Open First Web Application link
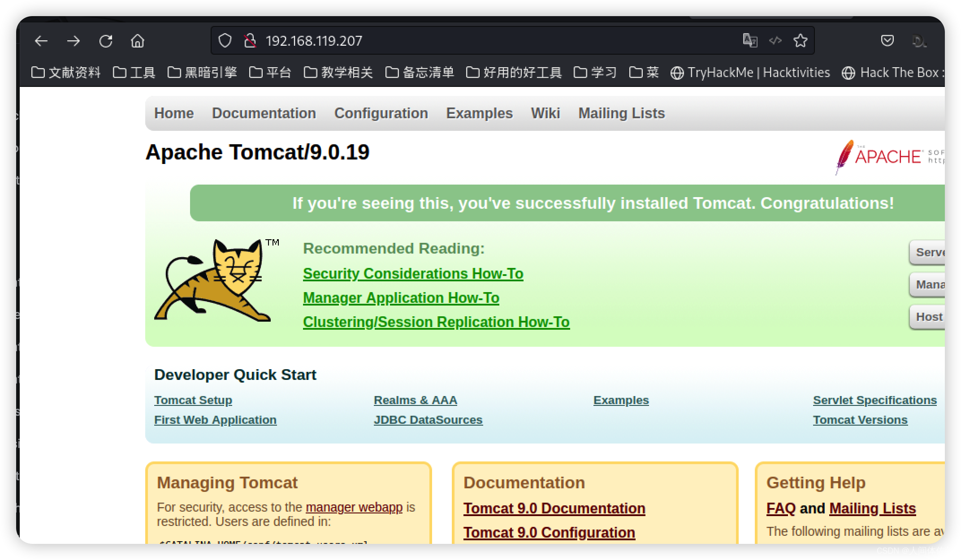Image resolution: width=961 pixels, height=560 pixels. (215, 420)
